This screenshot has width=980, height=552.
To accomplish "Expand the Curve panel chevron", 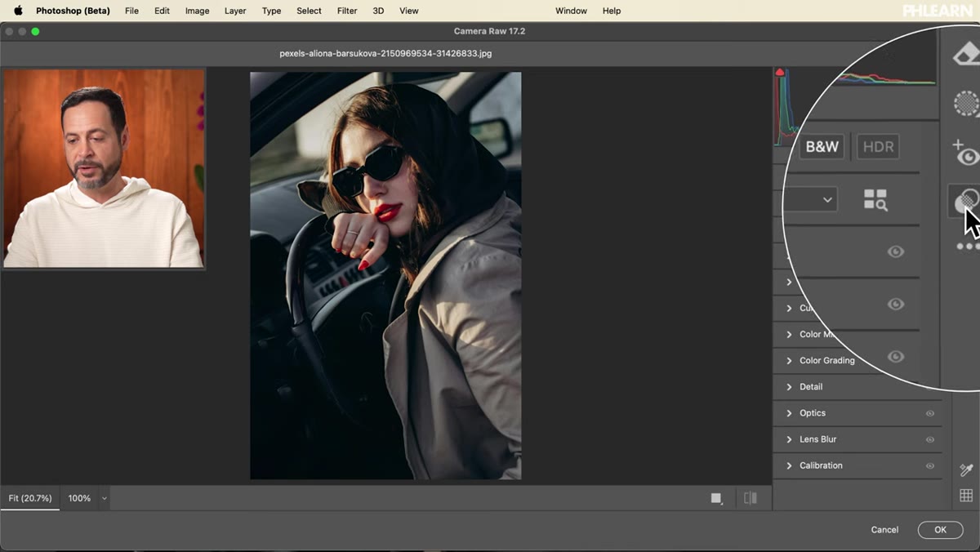I will click(789, 308).
